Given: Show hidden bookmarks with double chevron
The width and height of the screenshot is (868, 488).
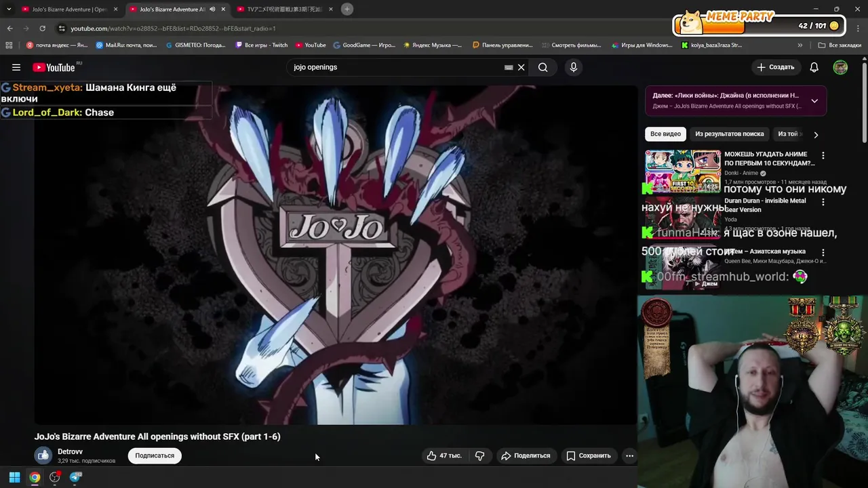Looking at the screenshot, I should [800, 45].
